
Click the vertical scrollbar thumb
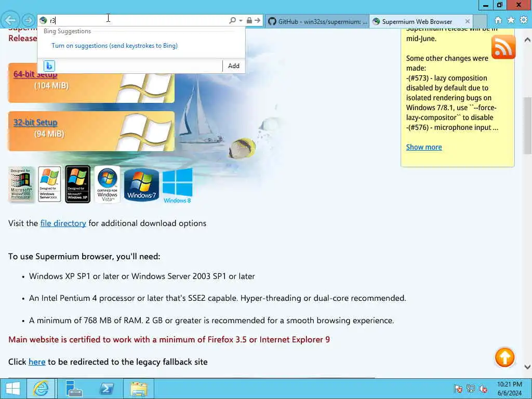(528, 126)
